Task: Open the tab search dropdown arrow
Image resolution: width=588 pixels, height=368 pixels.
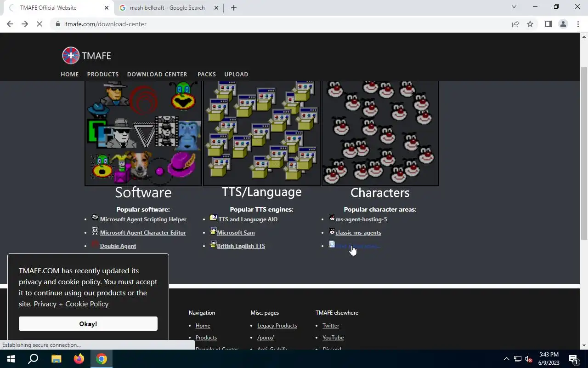Action: [514, 7]
